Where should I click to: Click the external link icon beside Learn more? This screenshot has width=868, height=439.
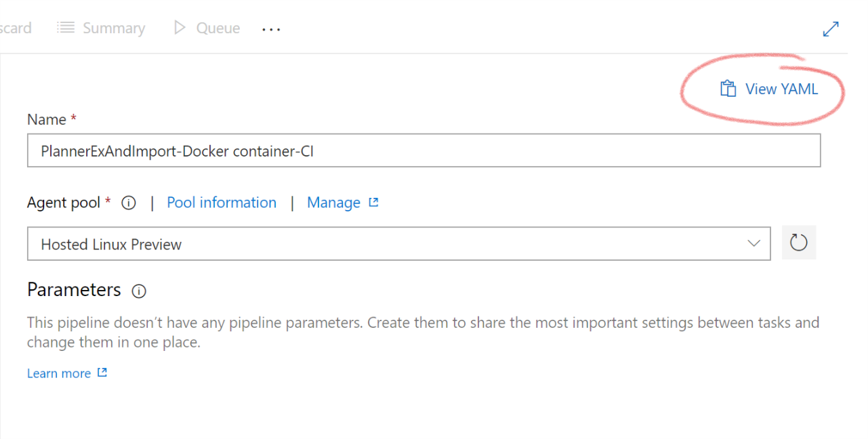[102, 372]
